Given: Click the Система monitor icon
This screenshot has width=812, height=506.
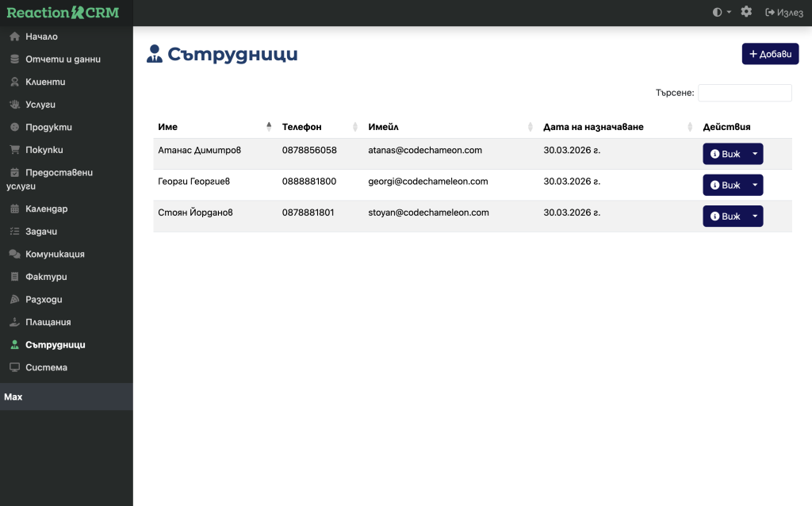Looking at the screenshot, I should coord(14,367).
